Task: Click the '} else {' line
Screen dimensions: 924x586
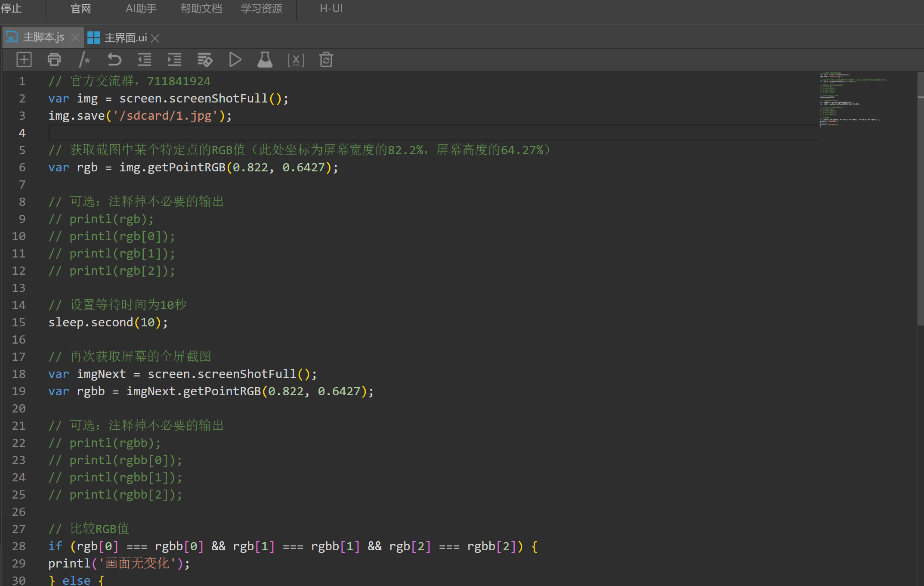Action: click(x=76, y=580)
